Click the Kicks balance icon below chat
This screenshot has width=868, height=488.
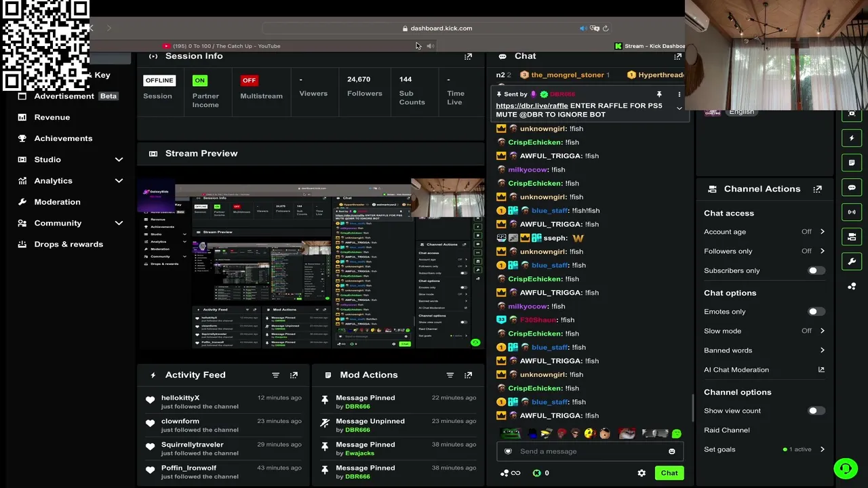click(536, 473)
